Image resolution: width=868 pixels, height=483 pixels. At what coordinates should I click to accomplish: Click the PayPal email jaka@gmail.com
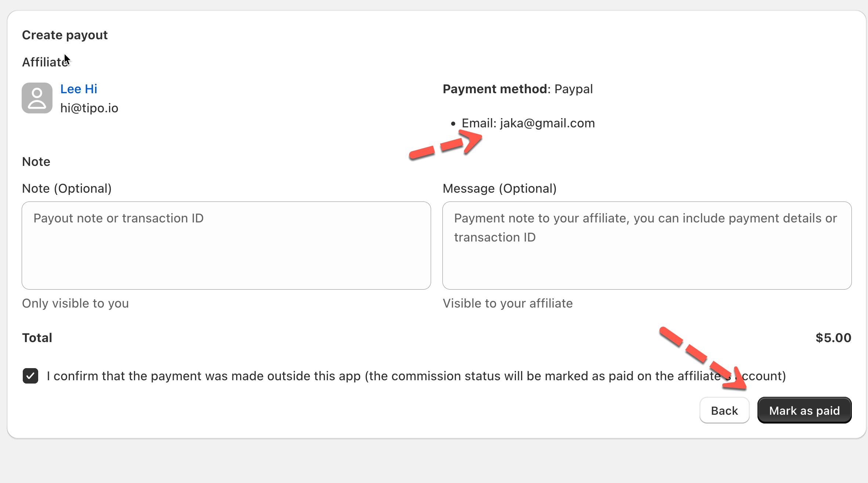[547, 123]
